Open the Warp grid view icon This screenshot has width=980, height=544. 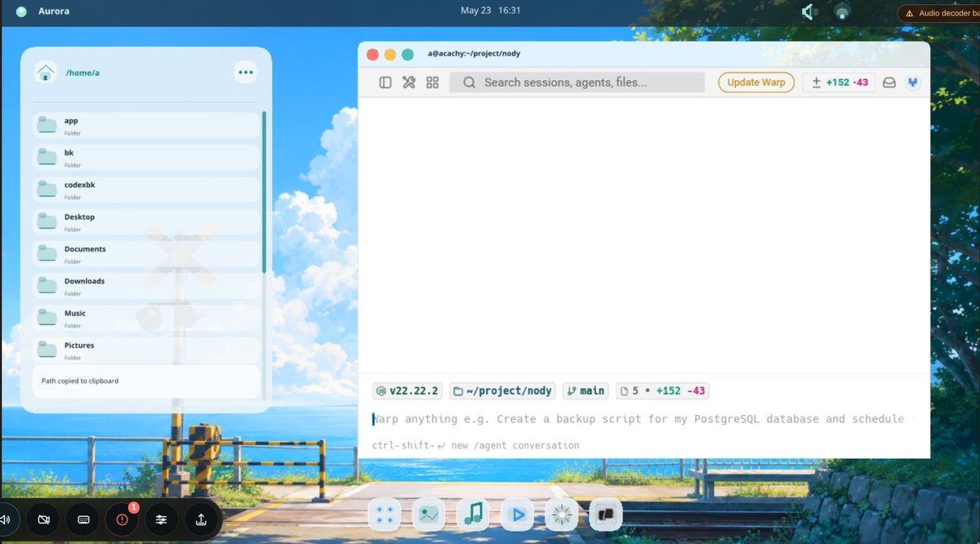click(433, 82)
